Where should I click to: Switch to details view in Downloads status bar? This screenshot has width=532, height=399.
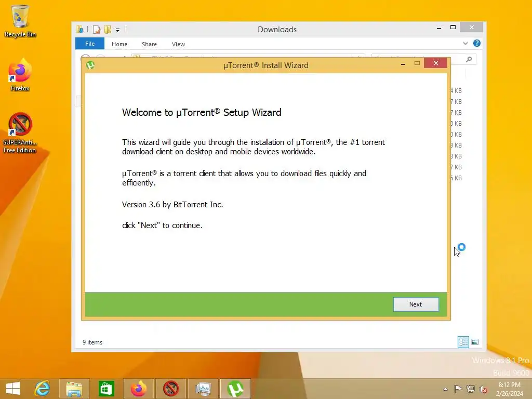(x=463, y=342)
